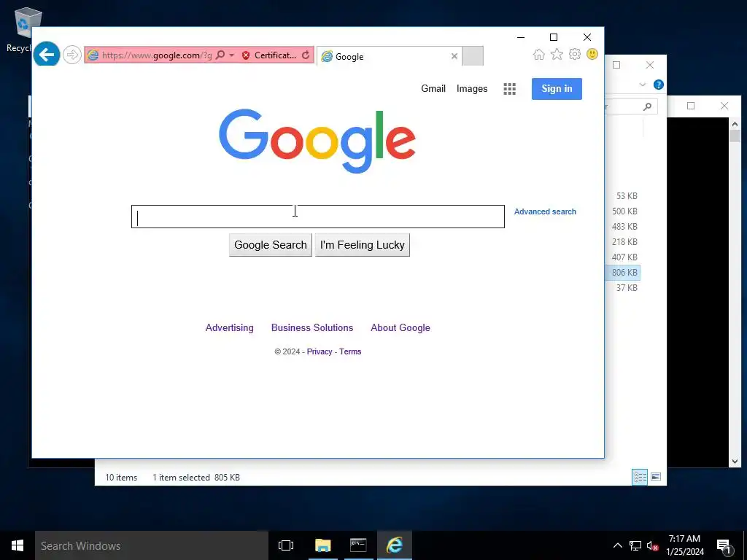Click the command window scroll down arrow
Screen dimensions: 747x560
(x=735, y=461)
